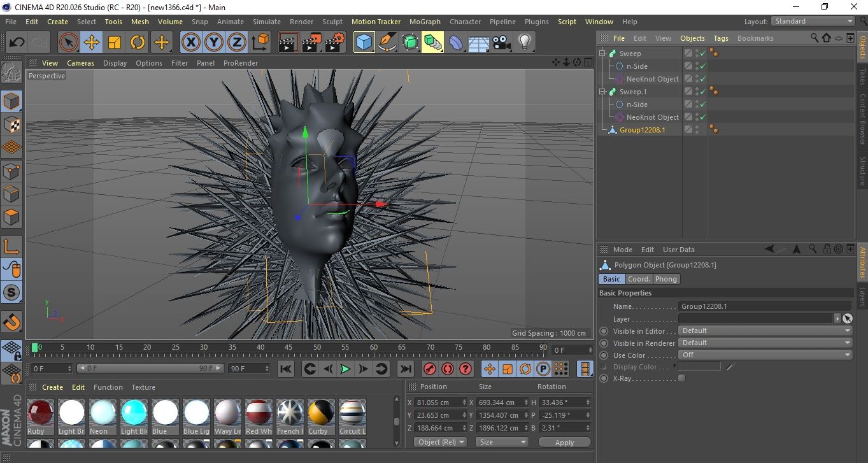Go to end of animation
The height and width of the screenshot is (463, 868).
[x=405, y=369]
